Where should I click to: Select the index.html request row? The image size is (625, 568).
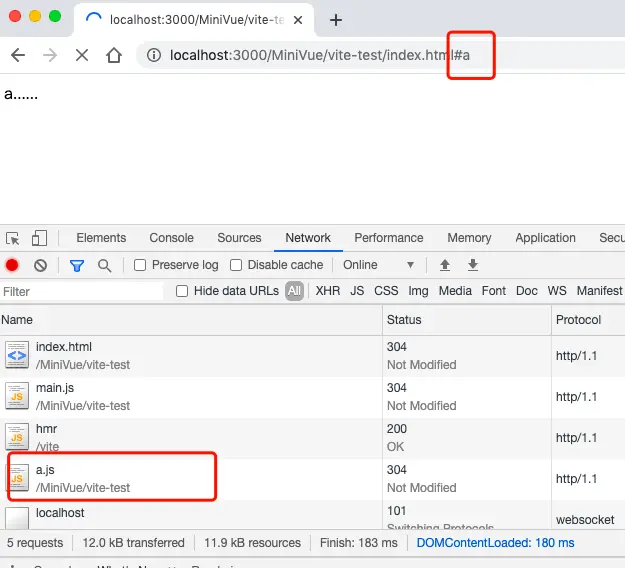pyautogui.click(x=312, y=356)
